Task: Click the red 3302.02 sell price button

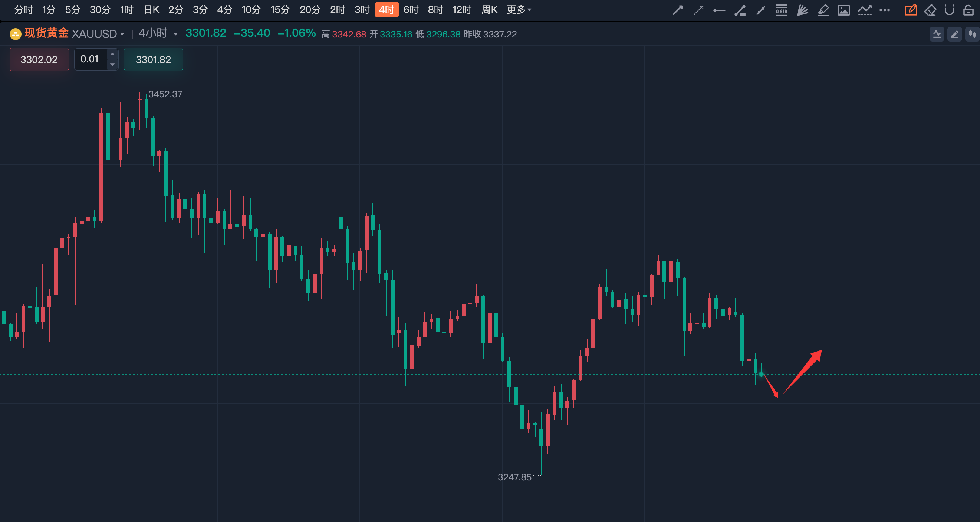Action: (39, 59)
